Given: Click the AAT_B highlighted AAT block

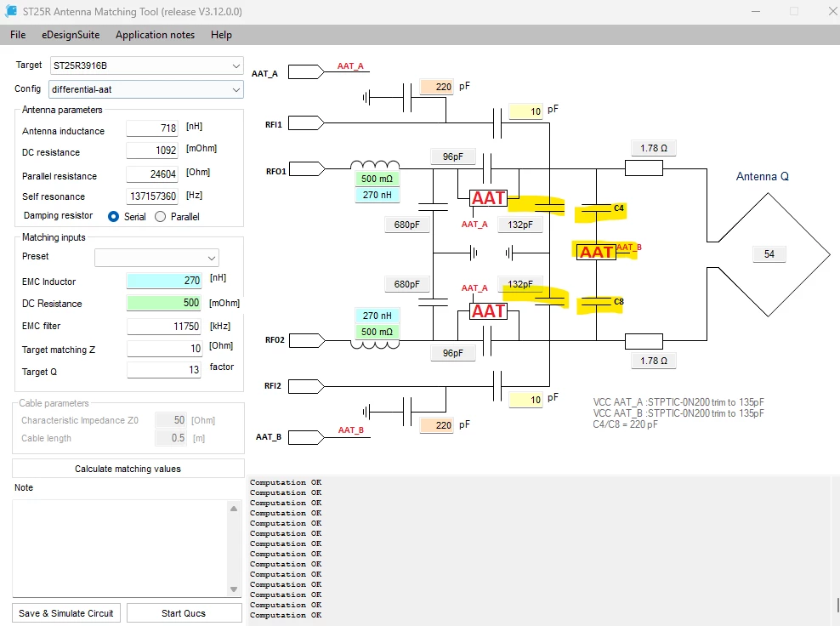Looking at the screenshot, I should [596, 252].
